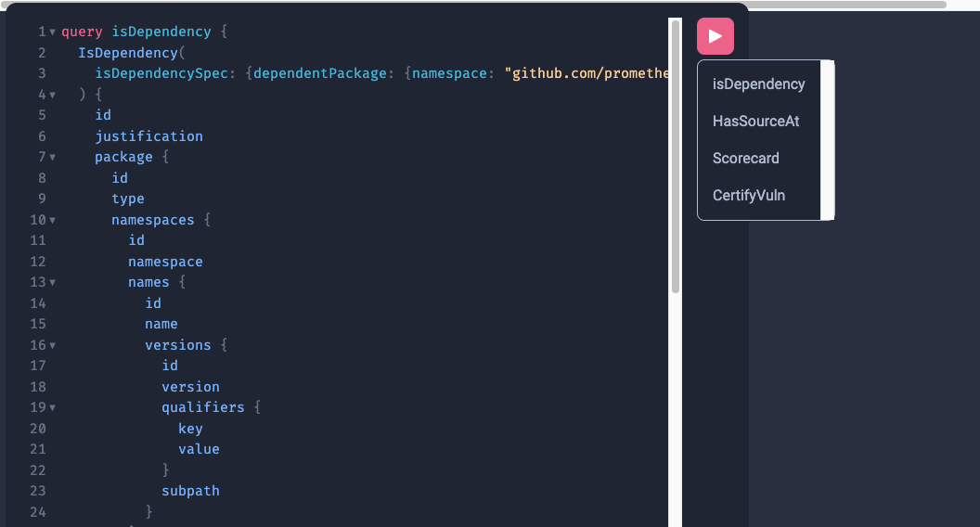This screenshot has height=527, width=980.
Task: Click line number 22 in the gutter
Action: click(x=37, y=470)
